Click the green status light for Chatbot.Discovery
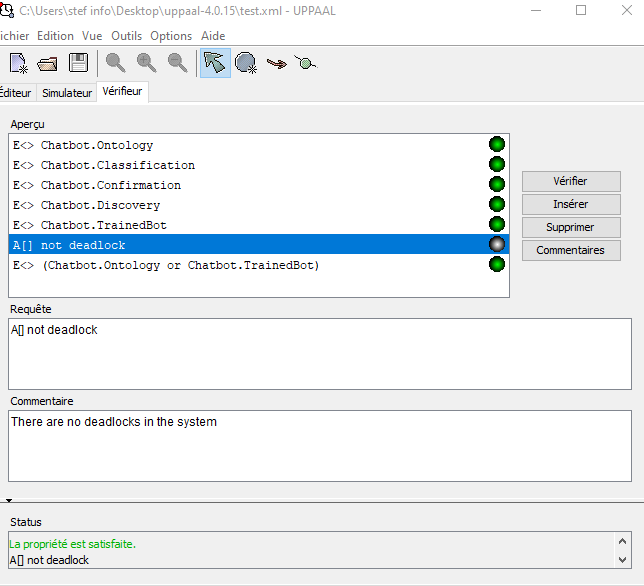 (x=497, y=204)
